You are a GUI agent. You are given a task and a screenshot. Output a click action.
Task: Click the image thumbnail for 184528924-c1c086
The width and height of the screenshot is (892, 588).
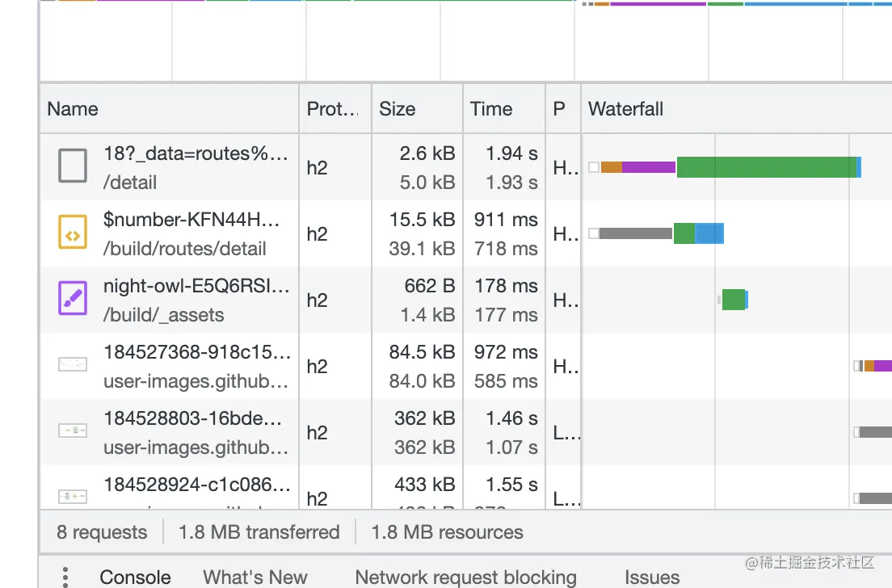tap(73, 494)
